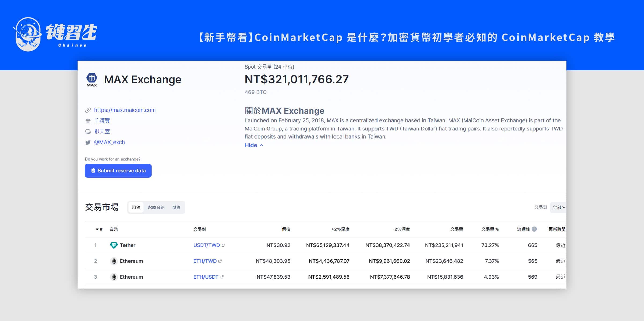This screenshot has height=321, width=644.
Task: Click the 流通性 column header
Action: 524,229
